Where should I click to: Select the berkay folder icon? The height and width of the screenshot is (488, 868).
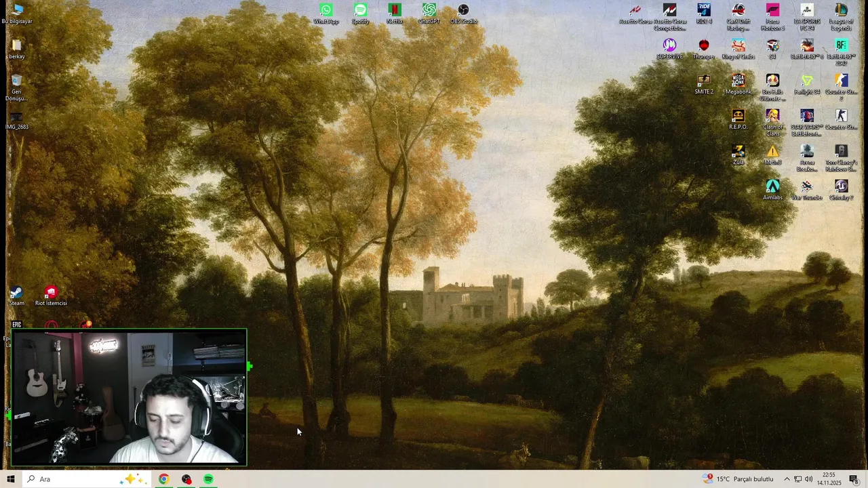(x=17, y=49)
